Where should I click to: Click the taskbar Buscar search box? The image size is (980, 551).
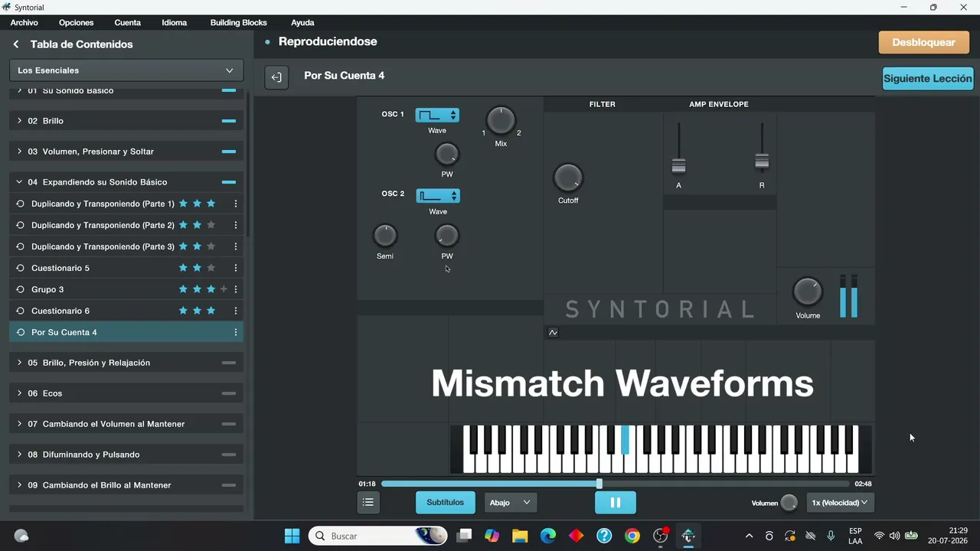pos(378,536)
